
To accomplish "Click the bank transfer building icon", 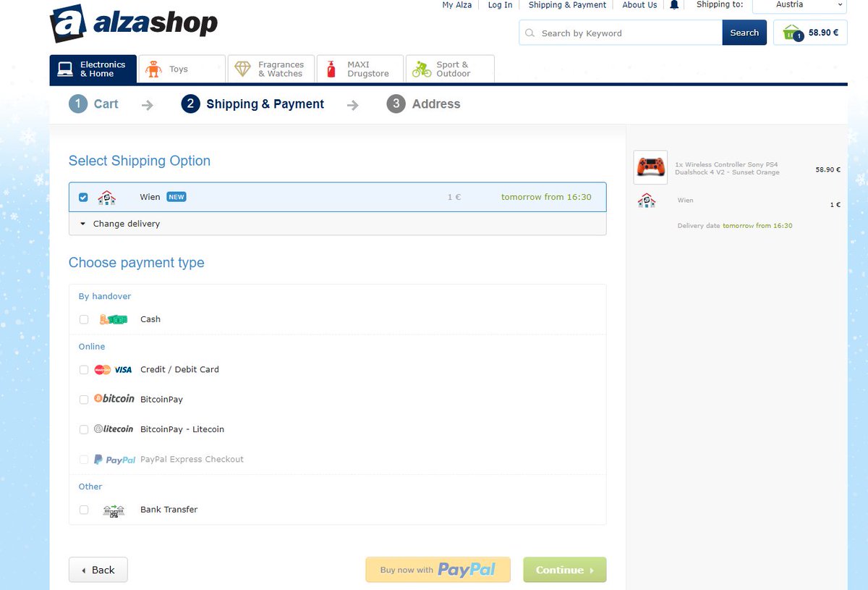I will pyautogui.click(x=114, y=510).
